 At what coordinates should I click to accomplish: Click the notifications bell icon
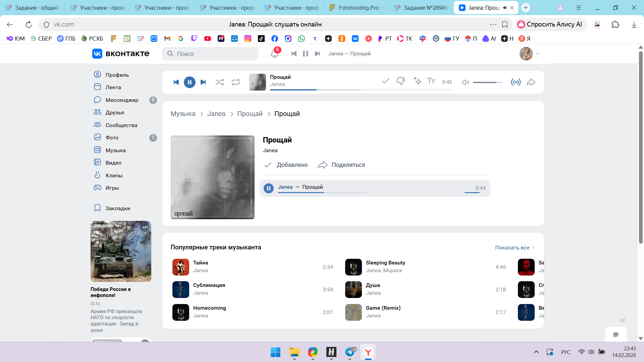click(x=274, y=54)
